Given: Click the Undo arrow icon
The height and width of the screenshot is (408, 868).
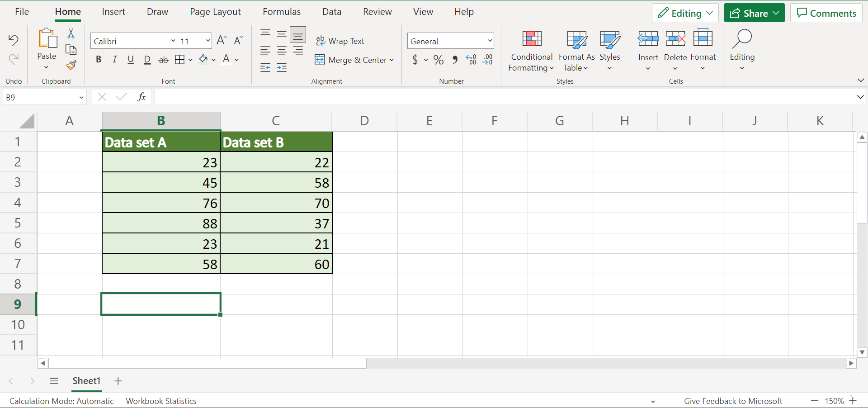Looking at the screenshot, I should (x=14, y=40).
